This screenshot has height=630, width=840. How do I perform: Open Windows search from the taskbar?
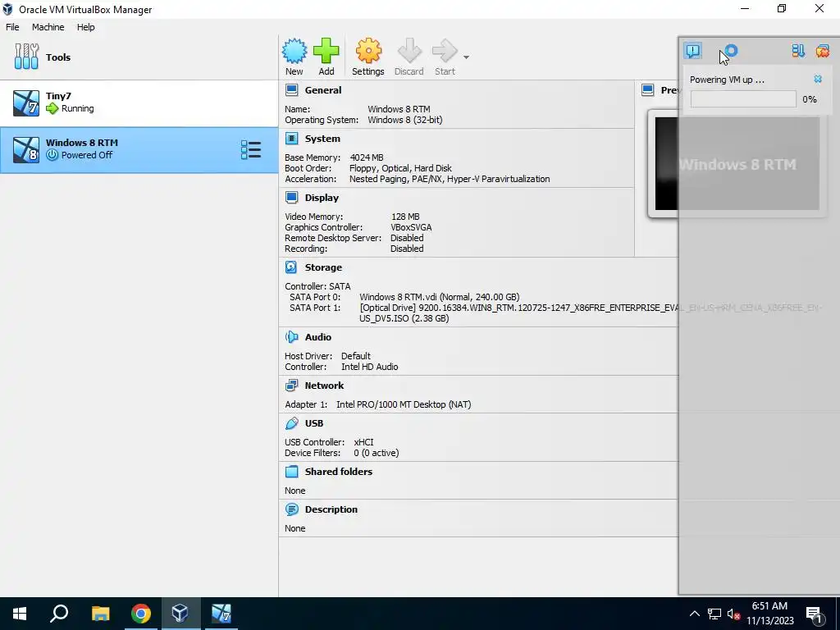point(59,614)
